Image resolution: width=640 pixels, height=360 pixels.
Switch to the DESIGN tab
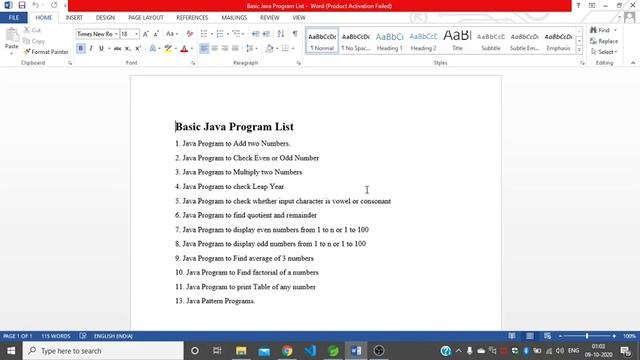[x=105, y=18]
